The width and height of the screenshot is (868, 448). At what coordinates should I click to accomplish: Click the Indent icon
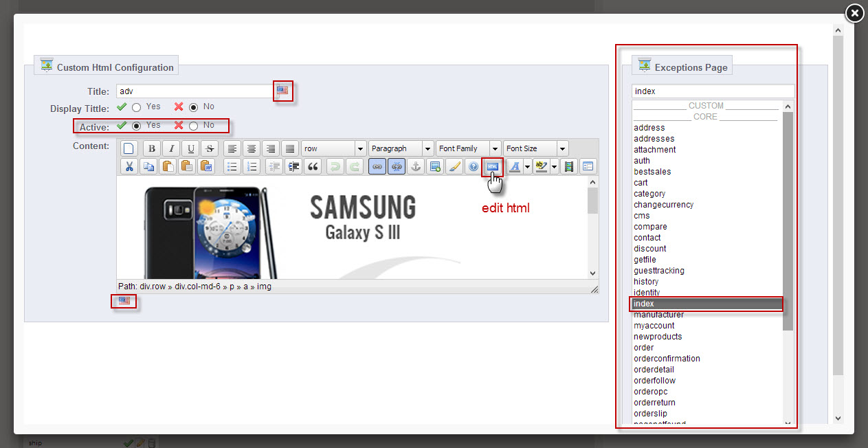click(x=293, y=166)
